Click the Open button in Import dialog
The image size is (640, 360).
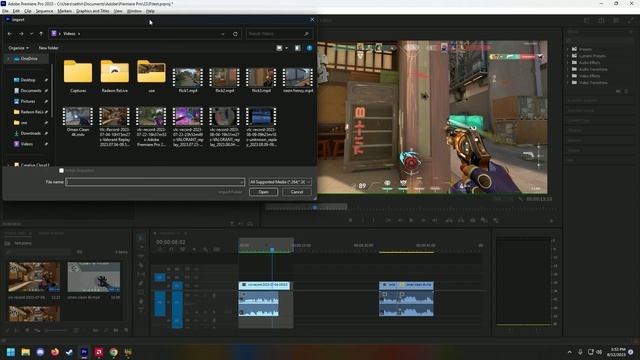pos(263,192)
